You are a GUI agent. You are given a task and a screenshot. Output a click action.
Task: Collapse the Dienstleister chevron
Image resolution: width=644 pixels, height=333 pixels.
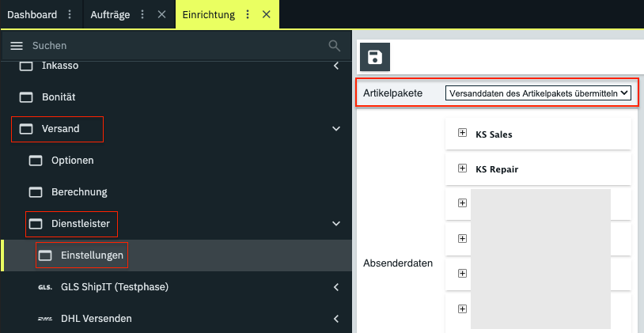[336, 224]
